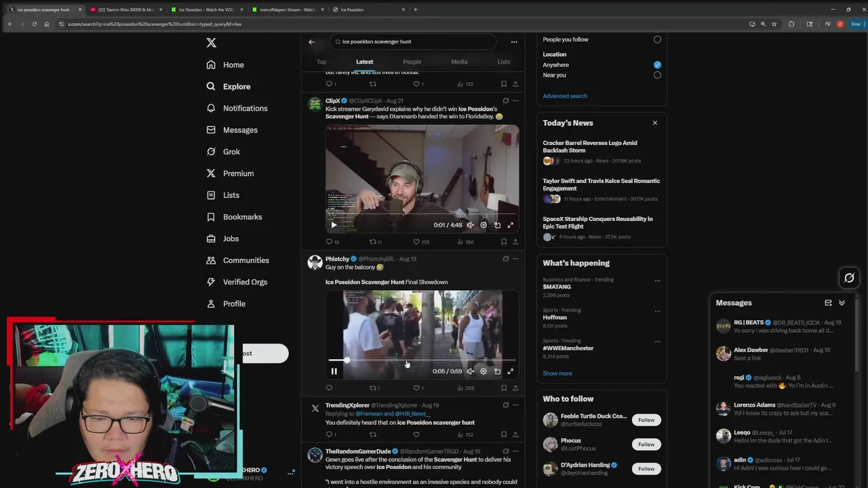Compose a new message in Messages panel

pyautogui.click(x=828, y=303)
